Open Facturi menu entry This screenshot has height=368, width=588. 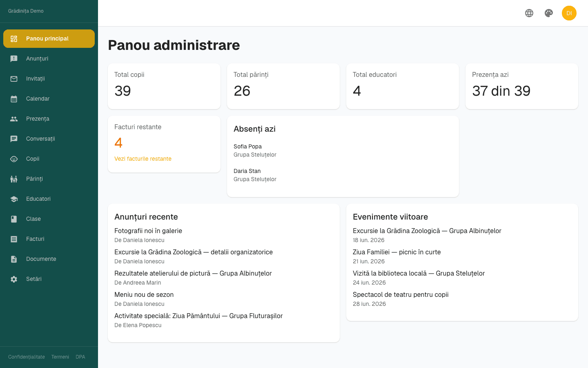coord(49,239)
